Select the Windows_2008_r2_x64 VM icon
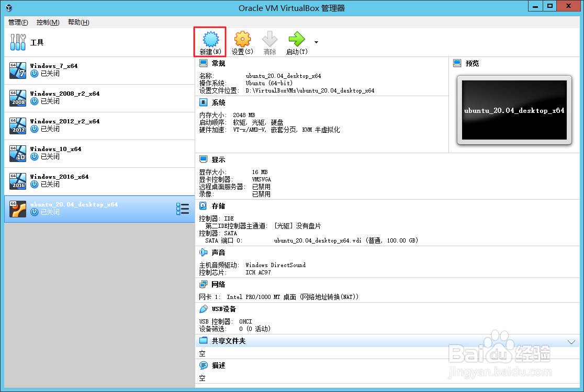Image resolution: width=584 pixels, height=392 pixels. [18, 98]
